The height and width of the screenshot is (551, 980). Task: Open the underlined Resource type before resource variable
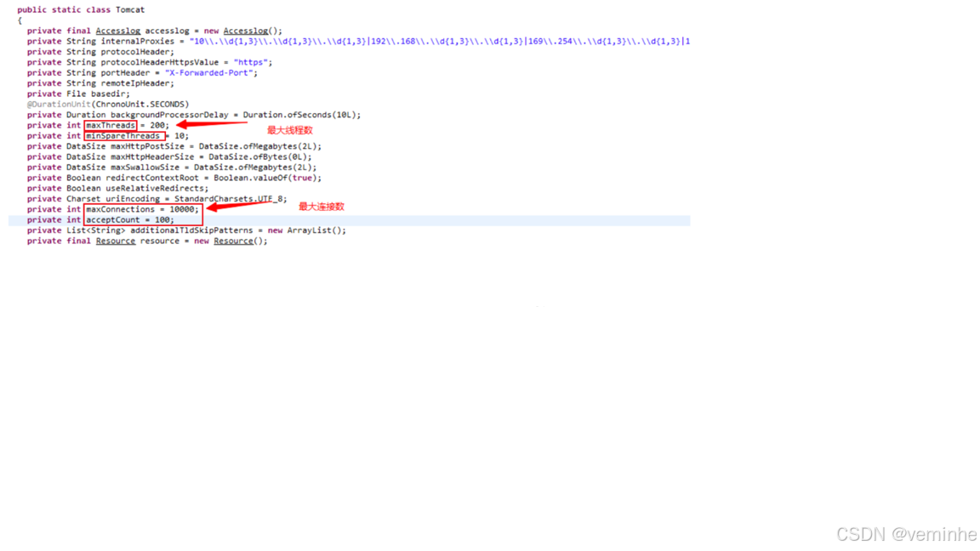click(x=116, y=241)
